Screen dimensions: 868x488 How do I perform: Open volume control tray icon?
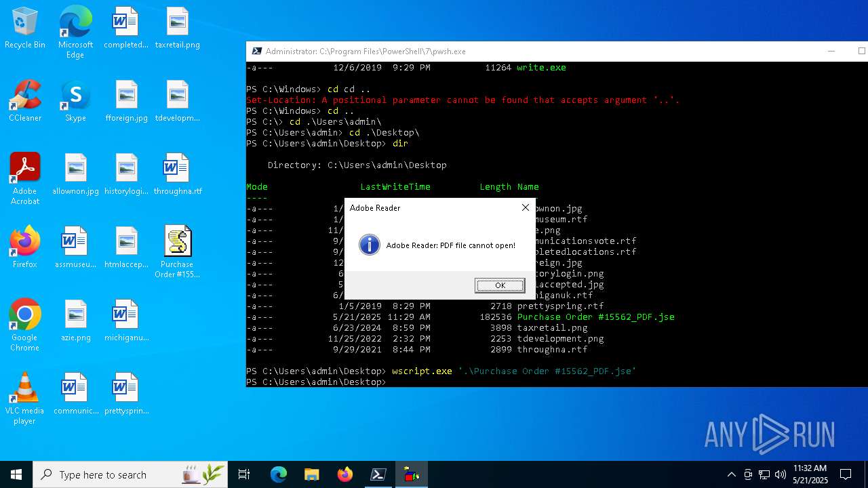pyautogui.click(x=781, y=474)
